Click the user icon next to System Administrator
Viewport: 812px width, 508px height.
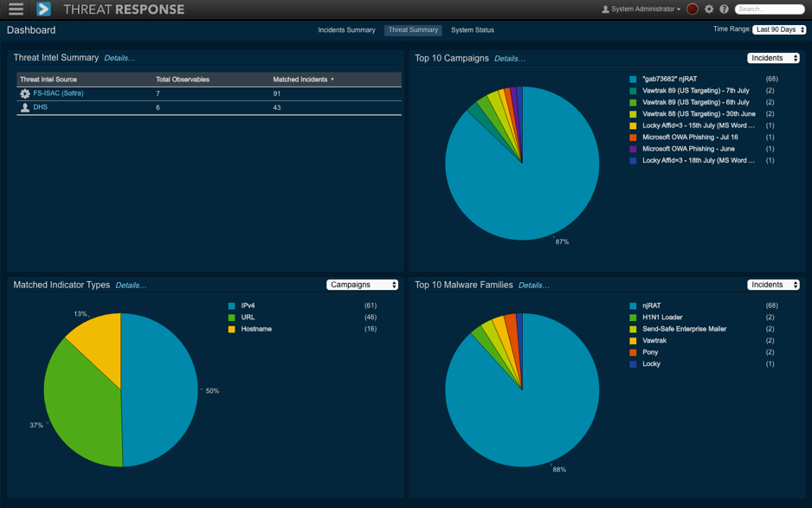(605, 10)
